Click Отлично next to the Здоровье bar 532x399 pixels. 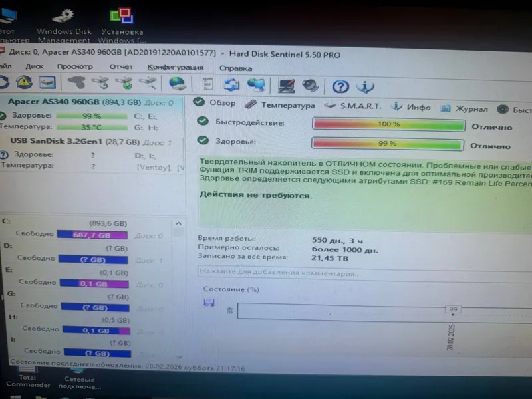pos(490,146)
